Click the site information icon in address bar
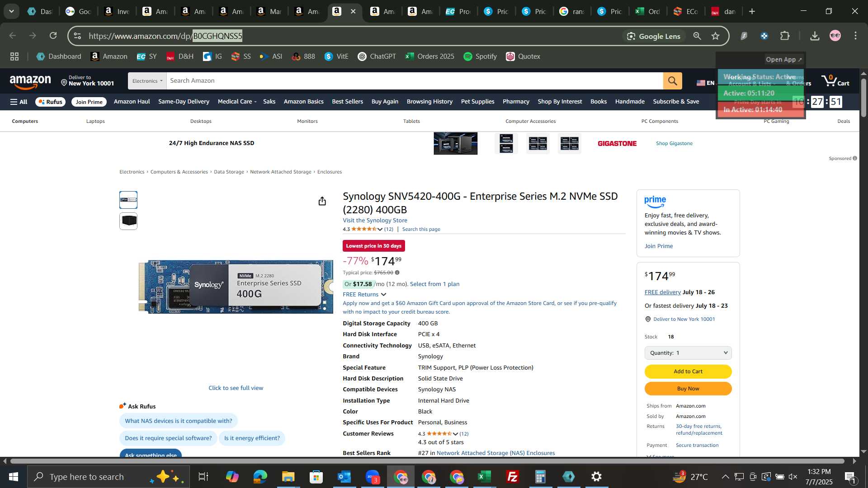Viewport: 868px width, 488px height. pyautogui.click(x=77, y=36)
